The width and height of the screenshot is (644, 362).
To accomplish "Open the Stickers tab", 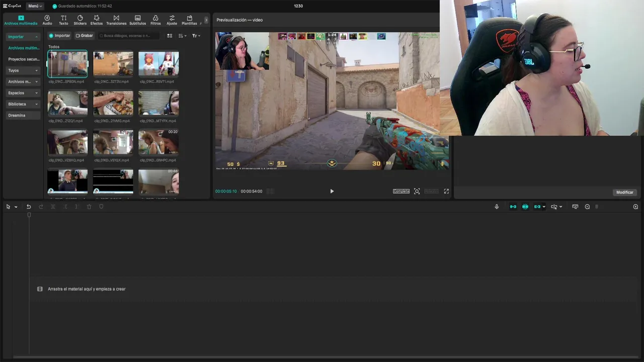I will coord(80,20).
